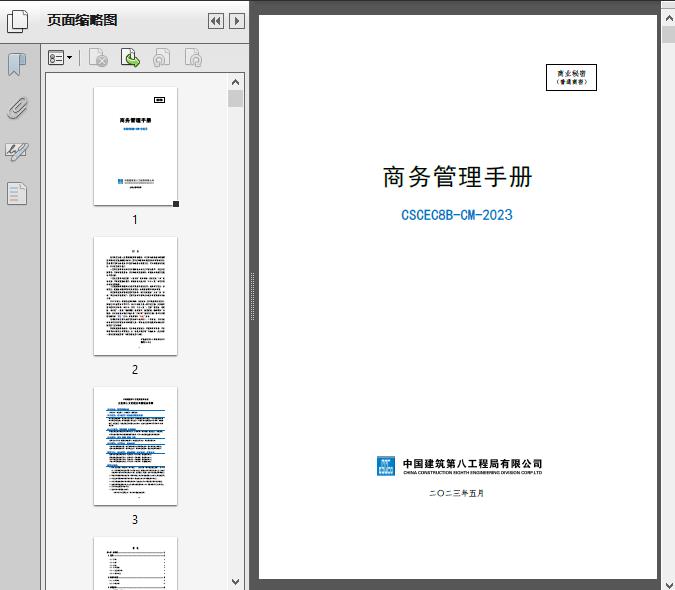Click page label number 1
The image size is (675, 590).
(x=135, y=220)
